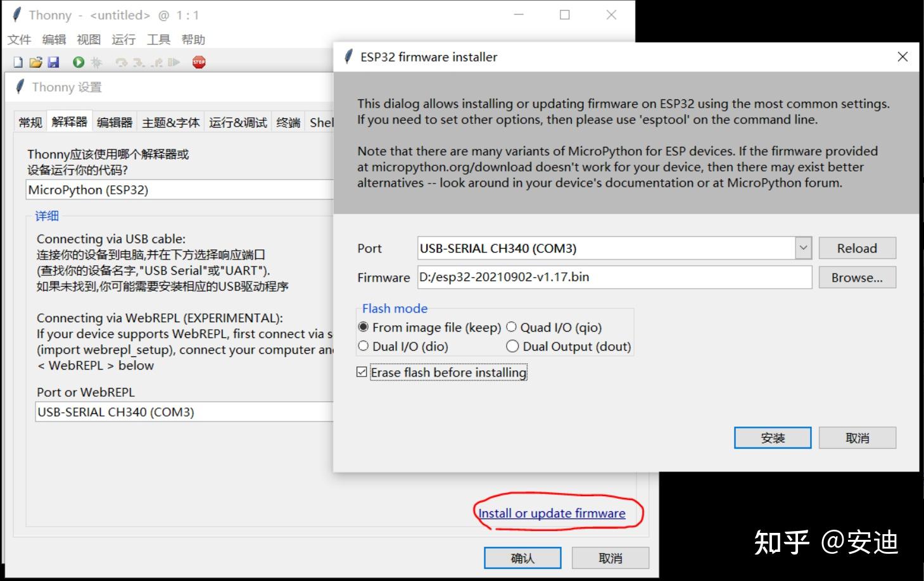The width and height of the screenshot is (924, 581).
Task: Click the red STOP icon
Action: pyautogui.click(x=199, y=62)
